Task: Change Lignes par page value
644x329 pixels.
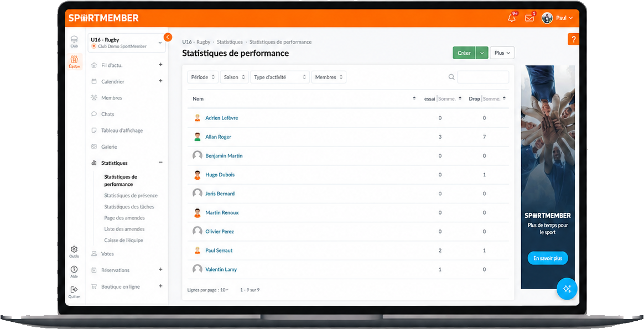Action: [x=224, y=290]
